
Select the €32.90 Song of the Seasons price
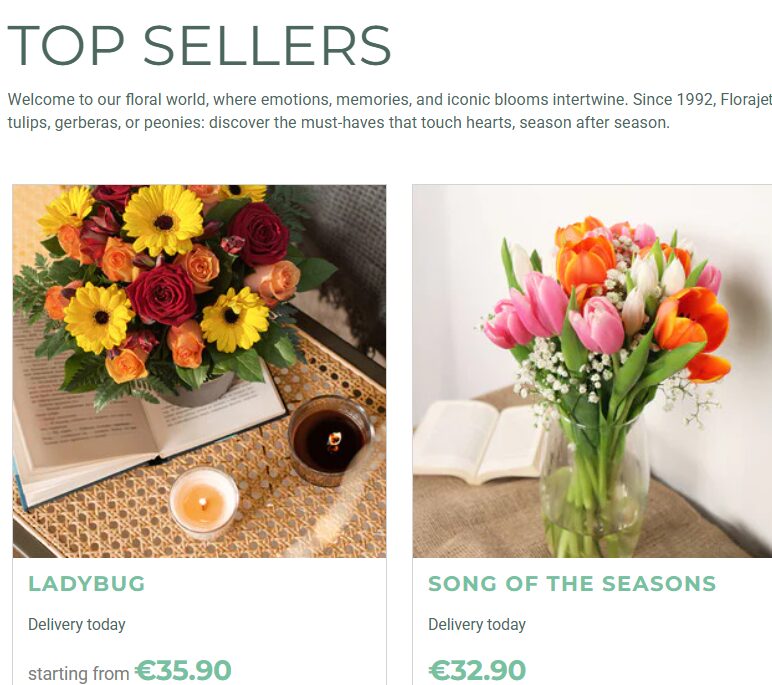coord(477,670)
